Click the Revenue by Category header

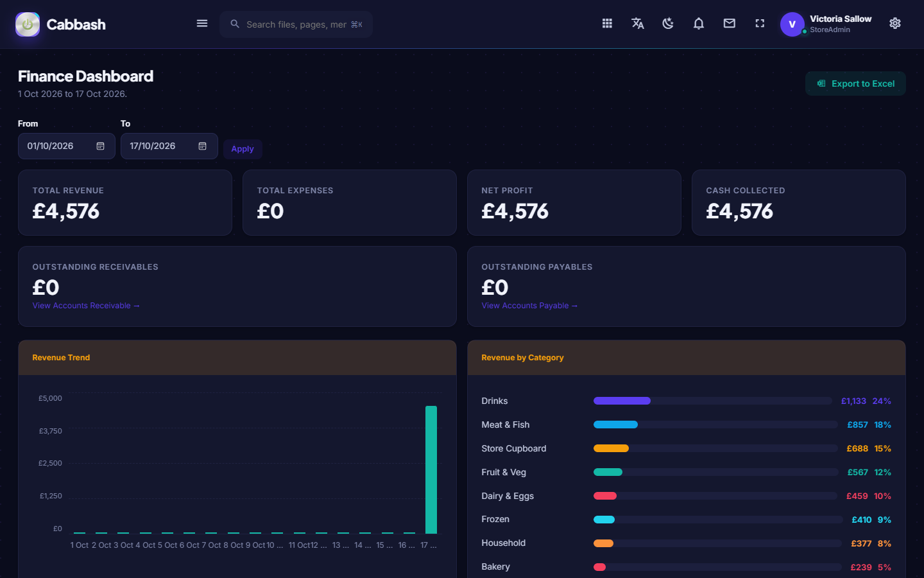[687, 358]
